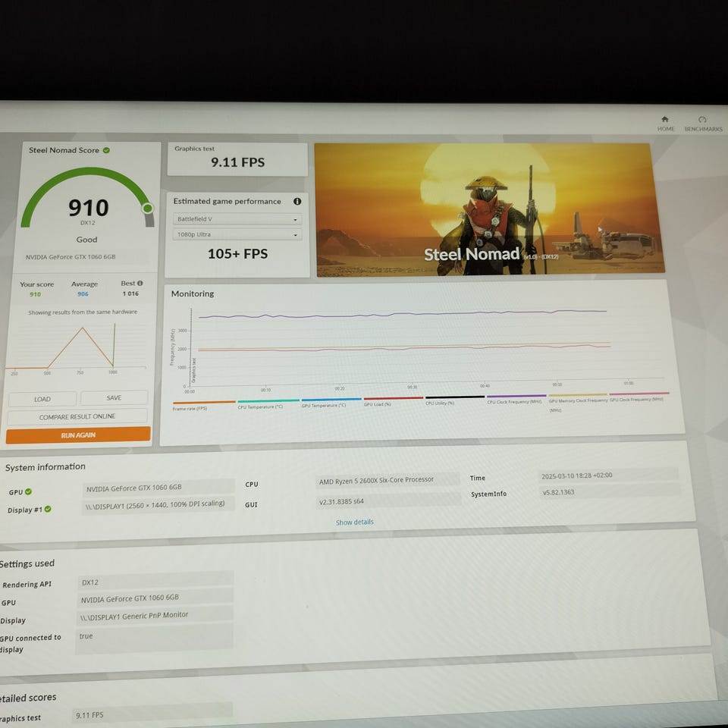The width and height of the screenshot is (728, 728).
Task: Toggle the GPU Temperature legend line
Action: click(331, 402)
